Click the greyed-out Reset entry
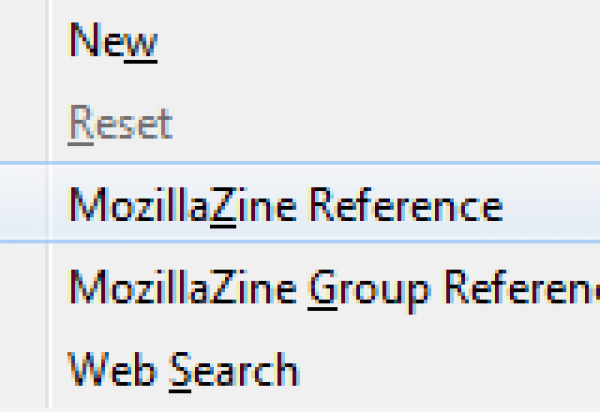Screen dimensions: 600x412 click(x=120, y=124)
